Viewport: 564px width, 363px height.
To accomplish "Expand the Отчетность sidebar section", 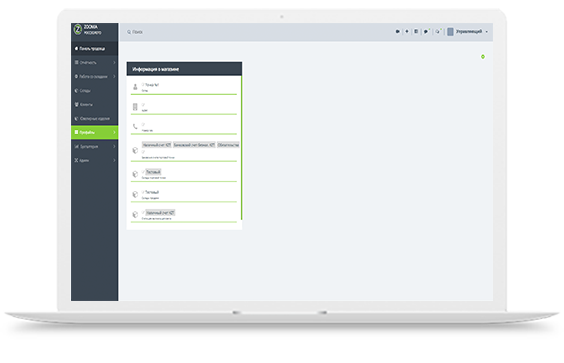I will point(95,63).
